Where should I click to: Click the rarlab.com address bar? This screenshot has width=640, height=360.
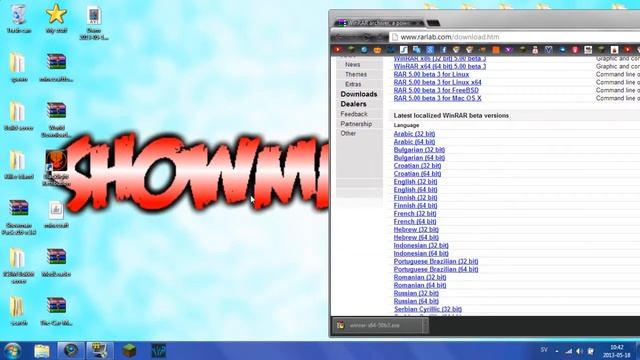click(x=514, y=37)
